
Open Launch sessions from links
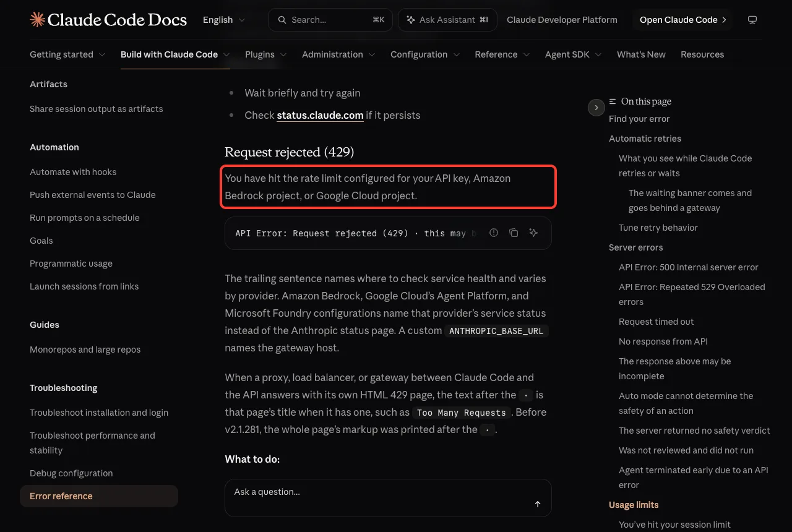84,286
